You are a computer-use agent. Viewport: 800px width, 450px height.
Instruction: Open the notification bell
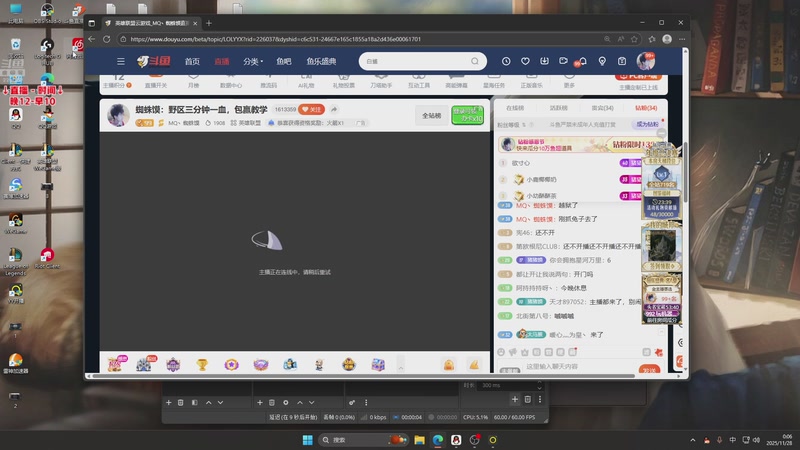[x=583, y=61]
